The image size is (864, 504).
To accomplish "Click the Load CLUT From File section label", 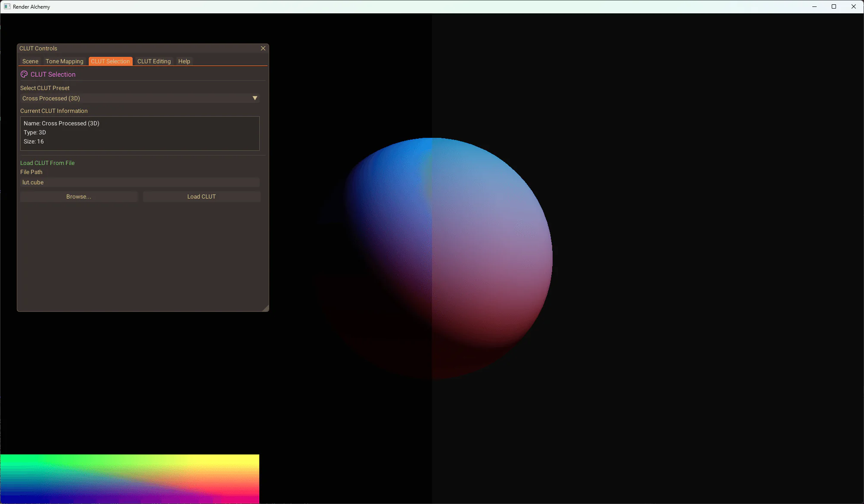I will (x=47, y=163).
